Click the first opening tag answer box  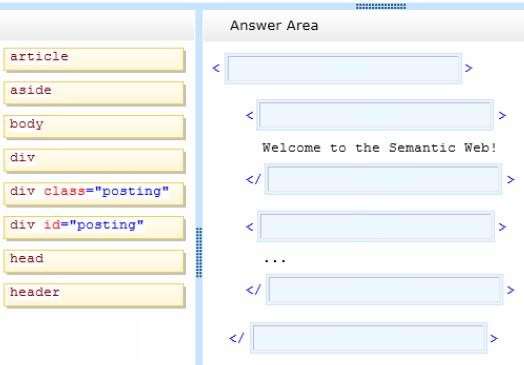tap(343, 69)
